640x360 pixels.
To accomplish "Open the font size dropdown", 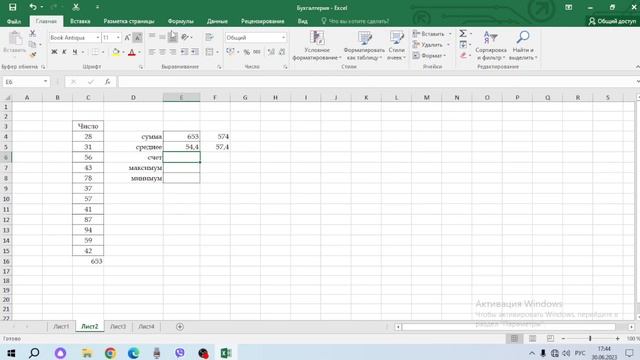I will 118,38.
